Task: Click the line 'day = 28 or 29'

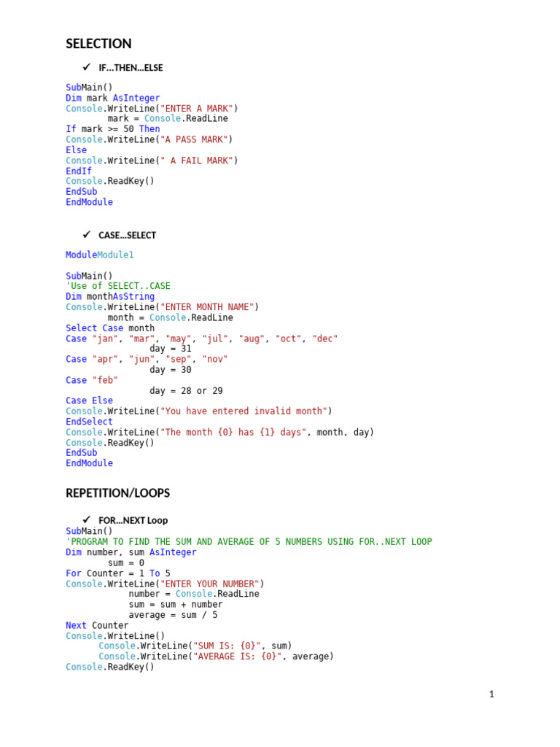Action: click(x=186, y=391)
